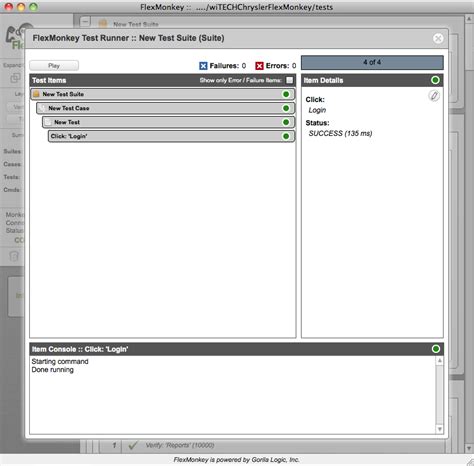The width and height of the screenshot is (474, 466).
Task: Select the Click: 'Login' command row
Action: pyautogui.click(x=171, y=136)
